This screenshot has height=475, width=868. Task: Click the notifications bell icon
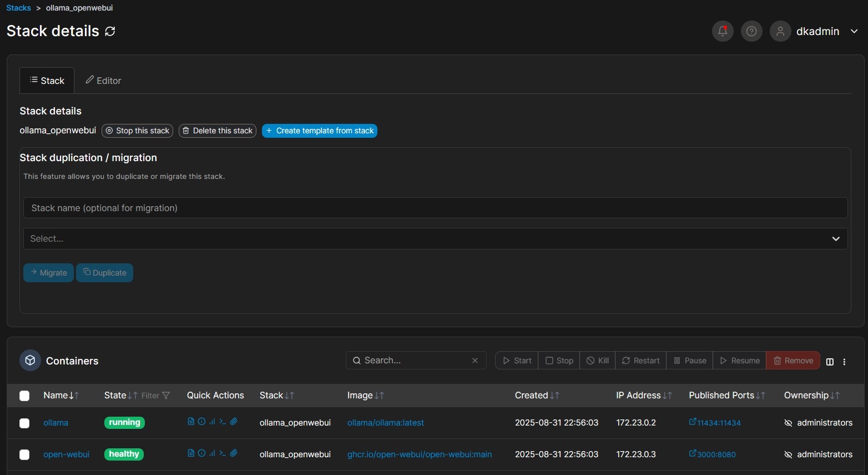pyautogui.click(x=723, y=31)
